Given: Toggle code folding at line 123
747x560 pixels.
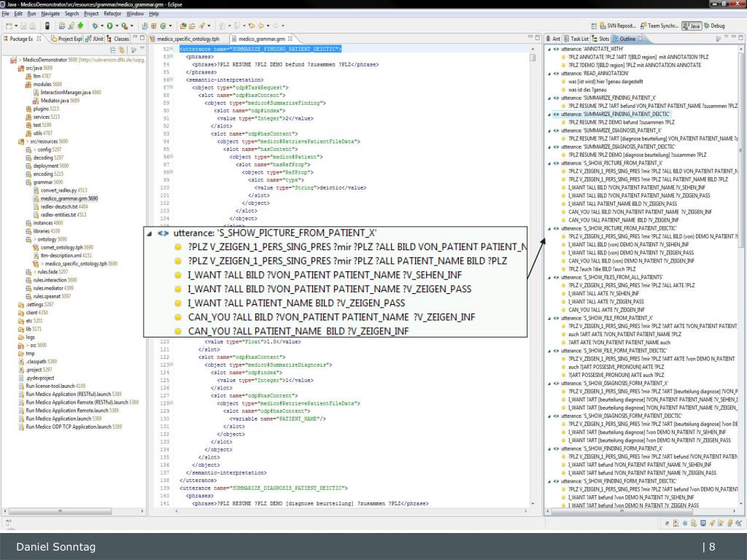Looking at the screenshot, I should coord(171,365).
